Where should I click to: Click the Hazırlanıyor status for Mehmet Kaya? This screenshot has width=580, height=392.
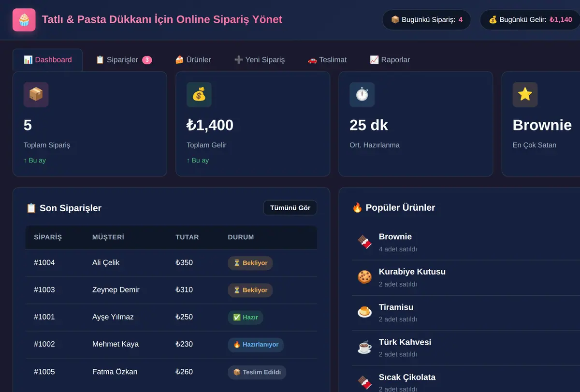(256, 345)
